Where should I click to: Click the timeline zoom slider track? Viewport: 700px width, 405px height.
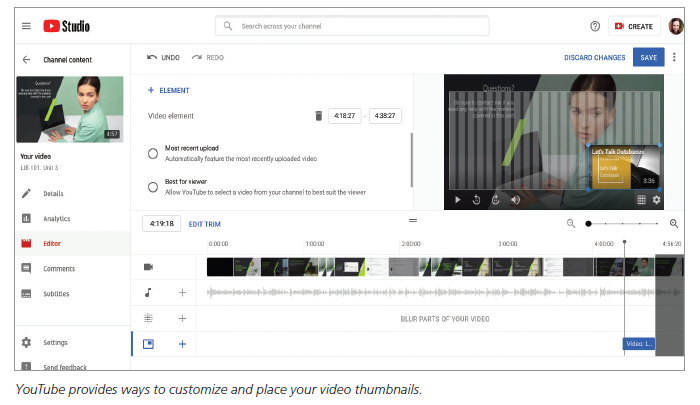click(623, 223)
